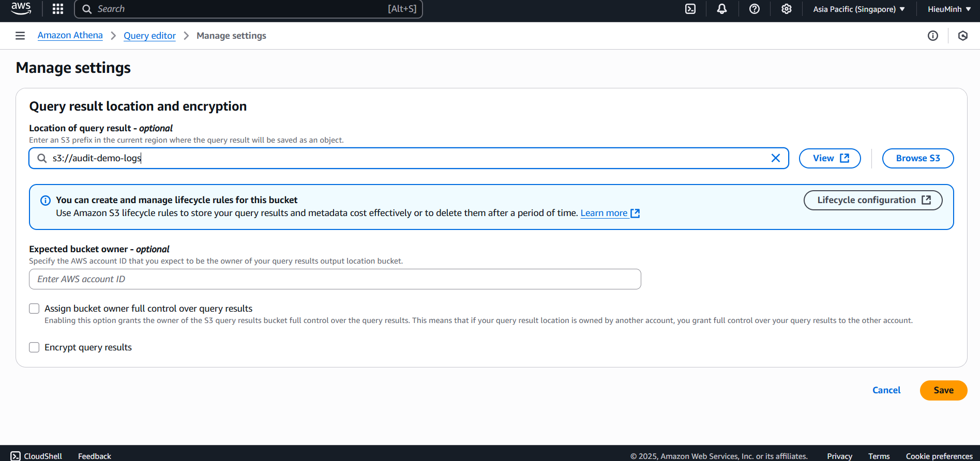The image size is (980, 461).
Task: Navigate to Query editor breadcrumb
Action: (149, 36)
